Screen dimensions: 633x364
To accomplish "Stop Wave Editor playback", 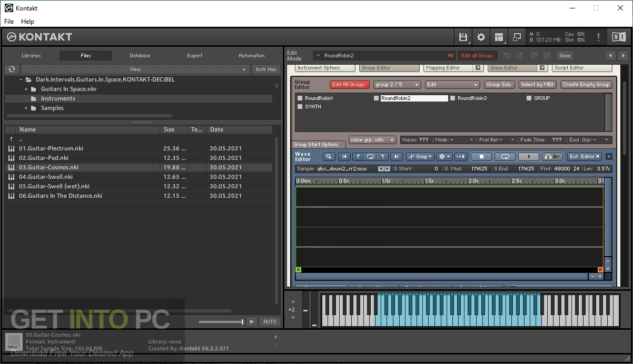I will point(481,156).
